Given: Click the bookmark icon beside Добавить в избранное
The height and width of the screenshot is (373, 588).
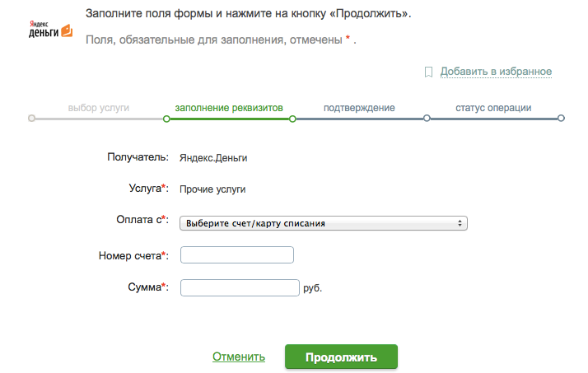Looking at the screenshot, I should pyautogui.click(x=428, y=72).
